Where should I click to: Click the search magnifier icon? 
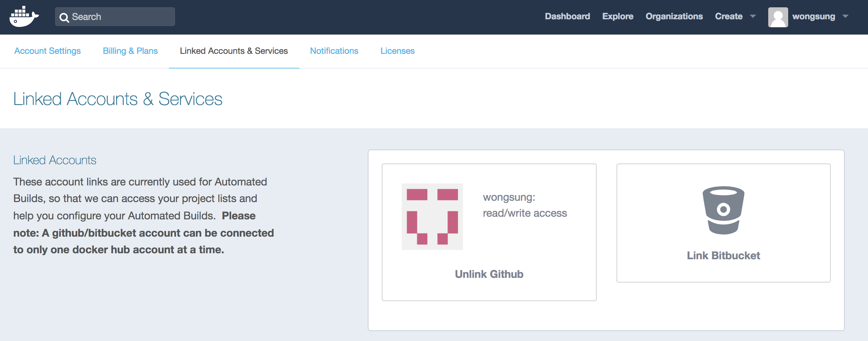pyautogui.click(x=64, y=17)
